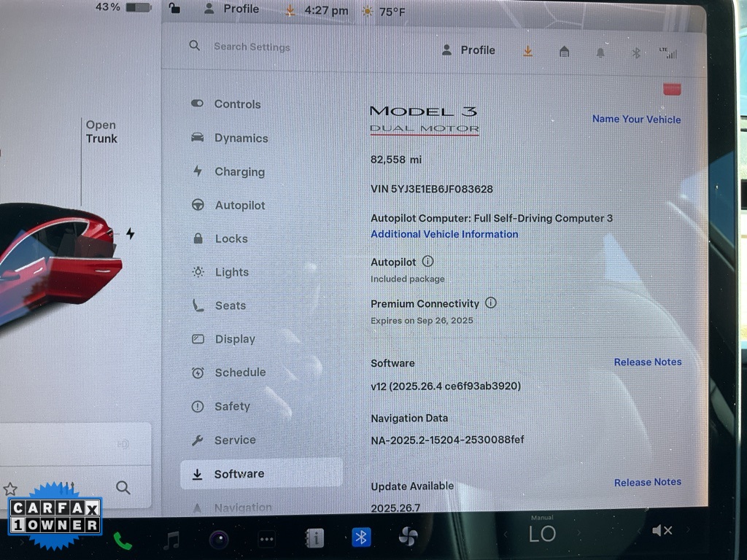Open the phone app in the dock
The width and height of the screenshot is (747, 560).
[x=123, y=540]
